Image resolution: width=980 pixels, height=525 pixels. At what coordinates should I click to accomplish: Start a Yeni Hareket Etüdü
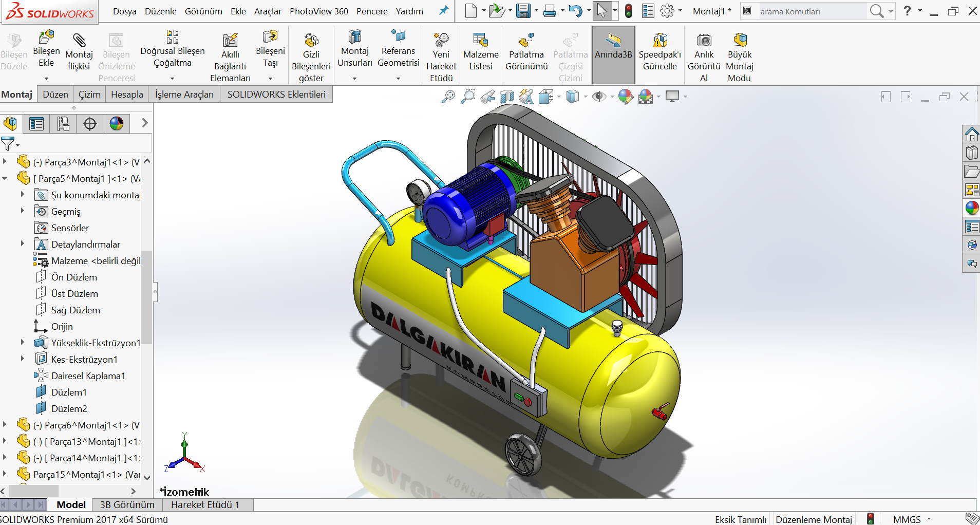(441, 58)
